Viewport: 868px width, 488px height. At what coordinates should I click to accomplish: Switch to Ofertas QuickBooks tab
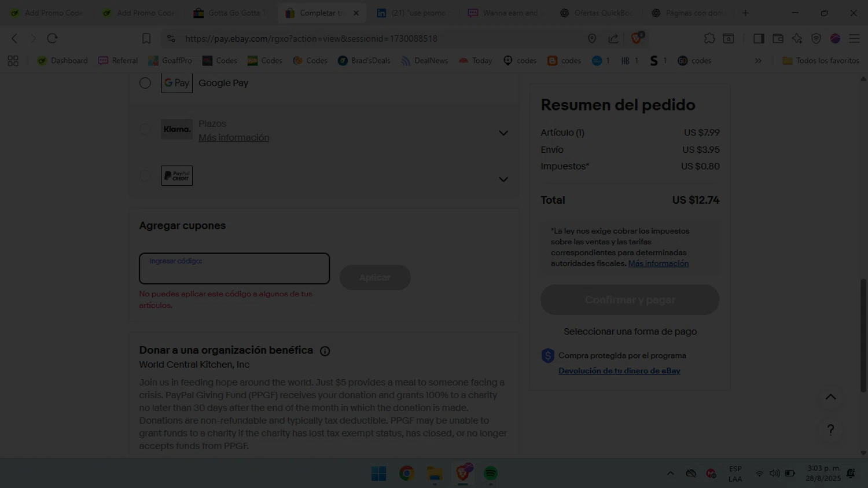click(x=597, y=13)
